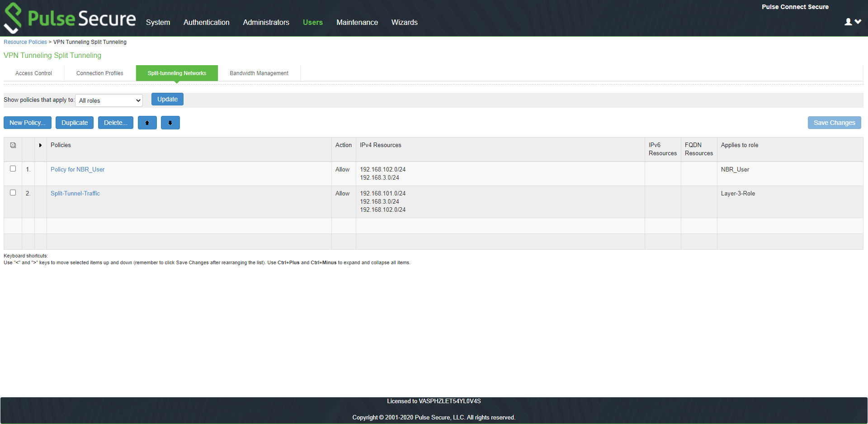Follow the Resource Policies breadcrumb link
This screenshot has height=424, width=868.
pos(25,42)
